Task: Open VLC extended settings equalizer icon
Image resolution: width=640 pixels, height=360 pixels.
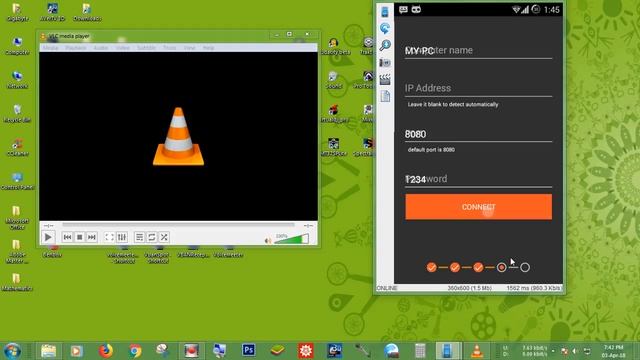Action: pyautogui.click(x=122, y=237)
